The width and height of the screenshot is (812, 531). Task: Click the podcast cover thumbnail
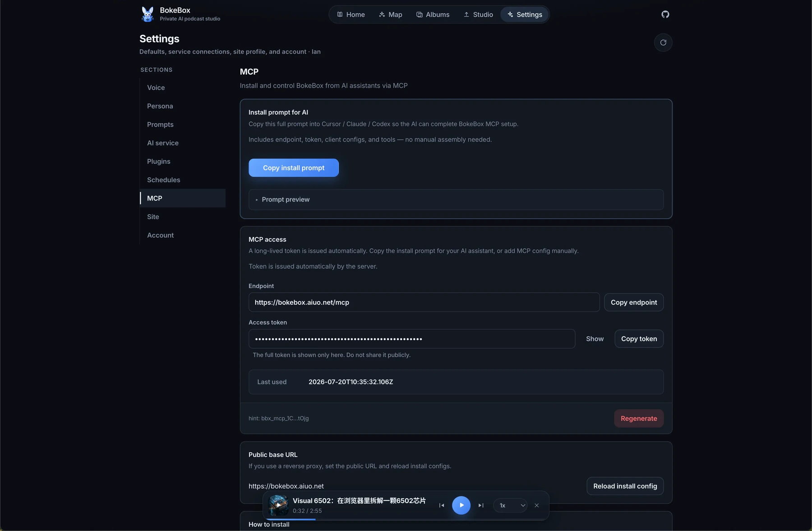point(278,505)
